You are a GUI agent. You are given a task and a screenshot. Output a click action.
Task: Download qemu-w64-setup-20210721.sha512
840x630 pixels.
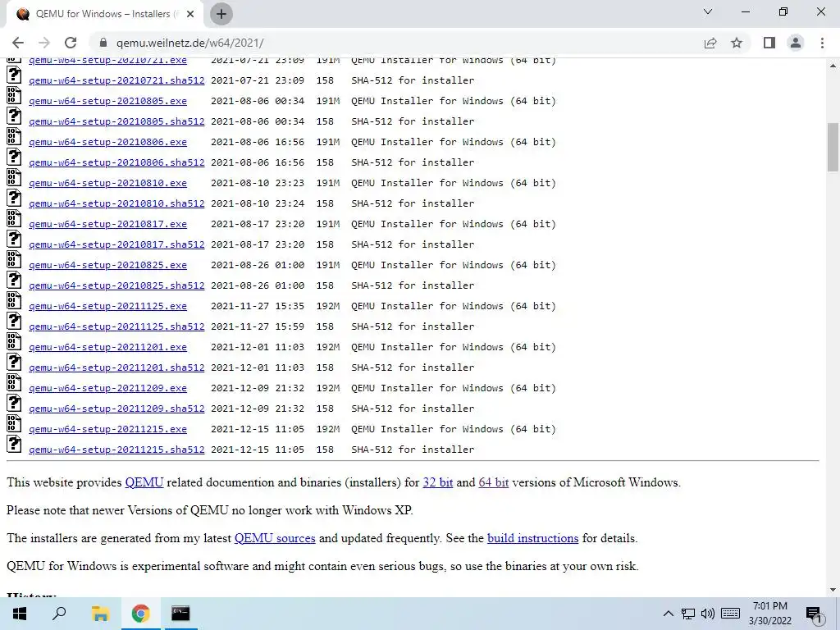pos(116,80)
